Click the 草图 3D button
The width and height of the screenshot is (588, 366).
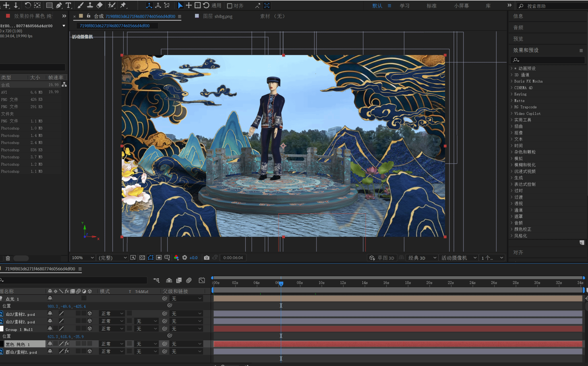pyautogui.click(x=382, y=257)
